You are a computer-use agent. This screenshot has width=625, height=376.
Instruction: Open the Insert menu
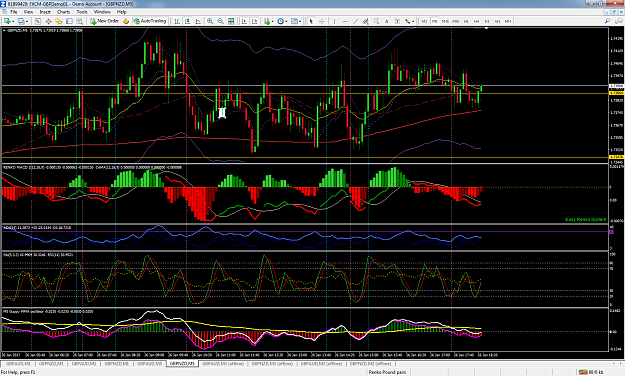[x=45, y=12]
